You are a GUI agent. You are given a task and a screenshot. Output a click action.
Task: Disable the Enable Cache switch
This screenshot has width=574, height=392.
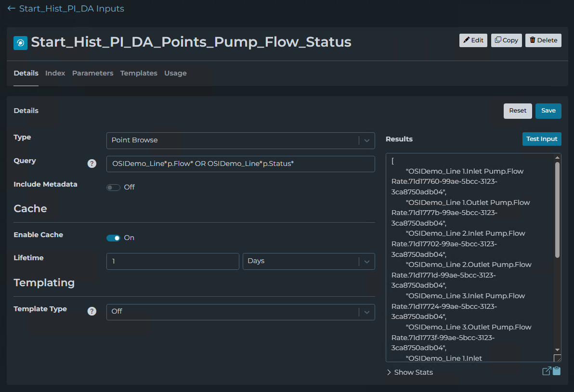point(114,238)
